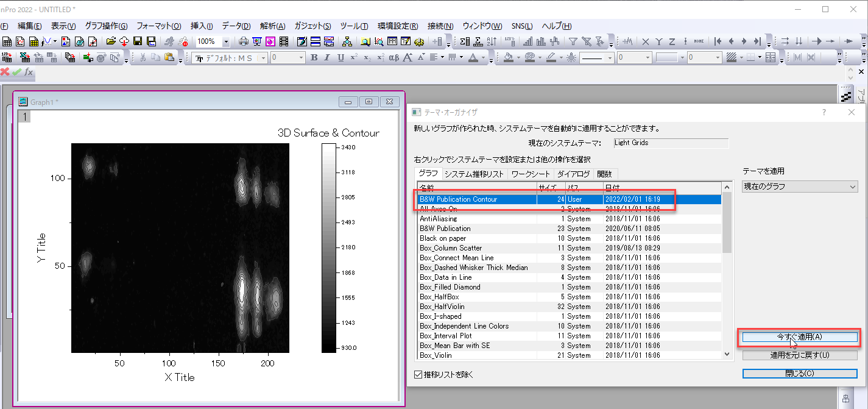Click the Import Wizard icon

click(x=7, y=57)
